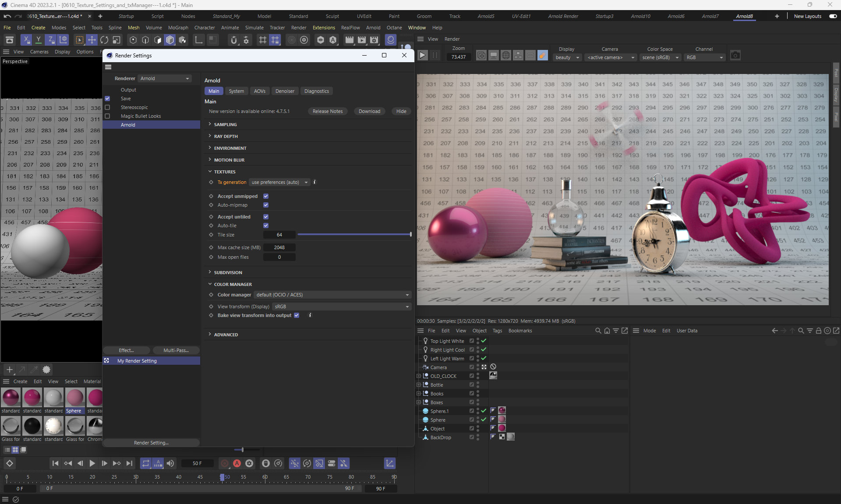
Task: Toggle autokeying red A button
Action: coord(237,463)
